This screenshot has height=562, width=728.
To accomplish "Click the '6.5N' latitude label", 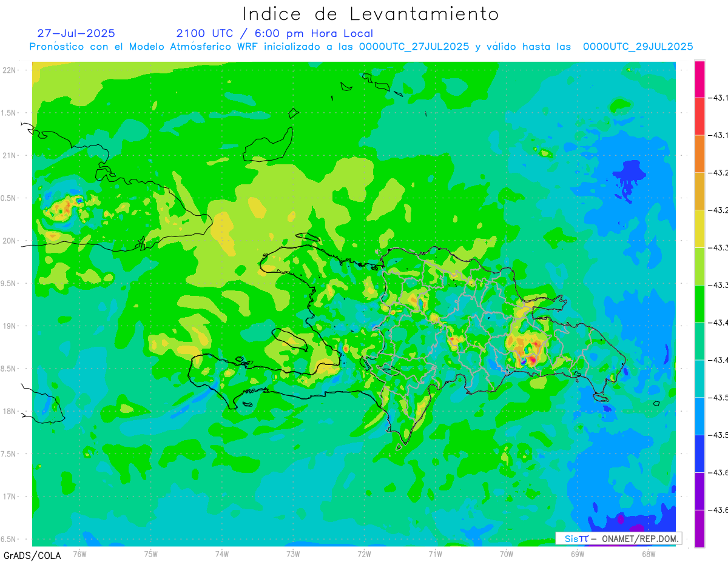I will [8, 539].
